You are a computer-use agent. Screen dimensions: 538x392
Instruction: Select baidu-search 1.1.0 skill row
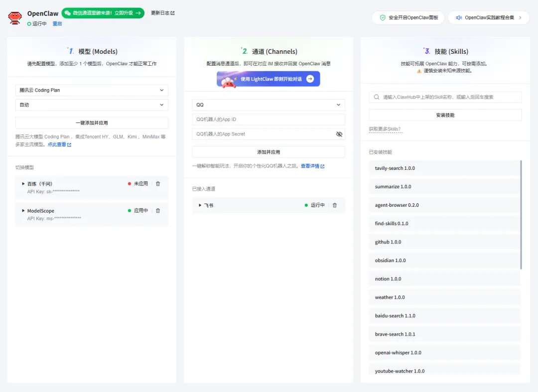click(x=444, y=316)
